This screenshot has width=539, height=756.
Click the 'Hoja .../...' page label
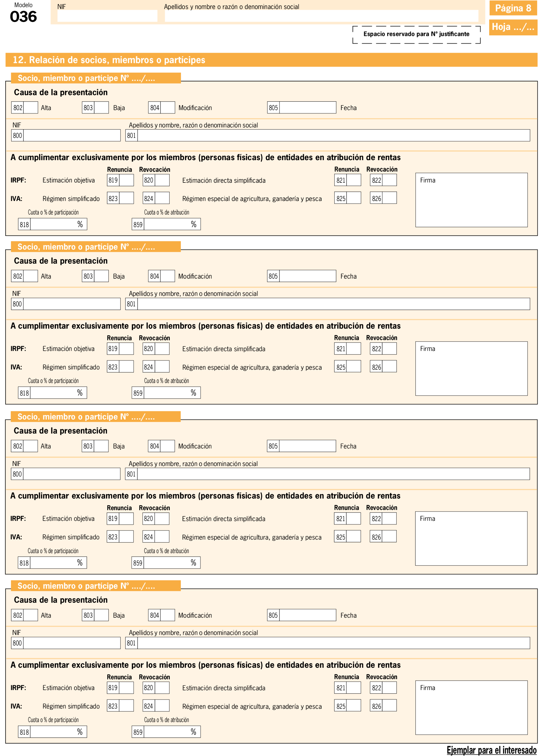click(x=513, y=27)
